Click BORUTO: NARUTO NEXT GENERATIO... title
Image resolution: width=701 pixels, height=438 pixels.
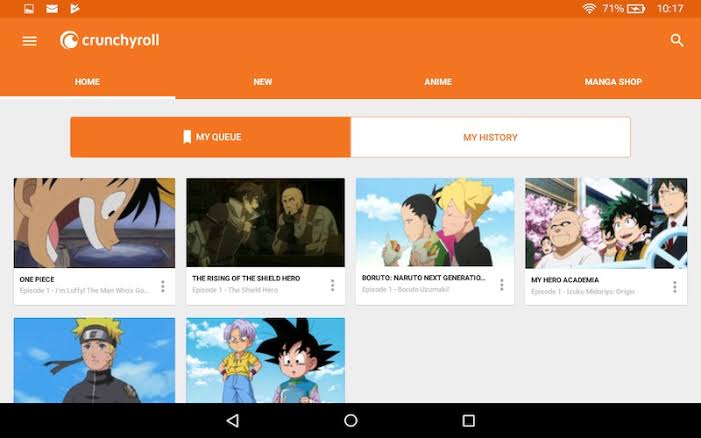coord(423,278)
